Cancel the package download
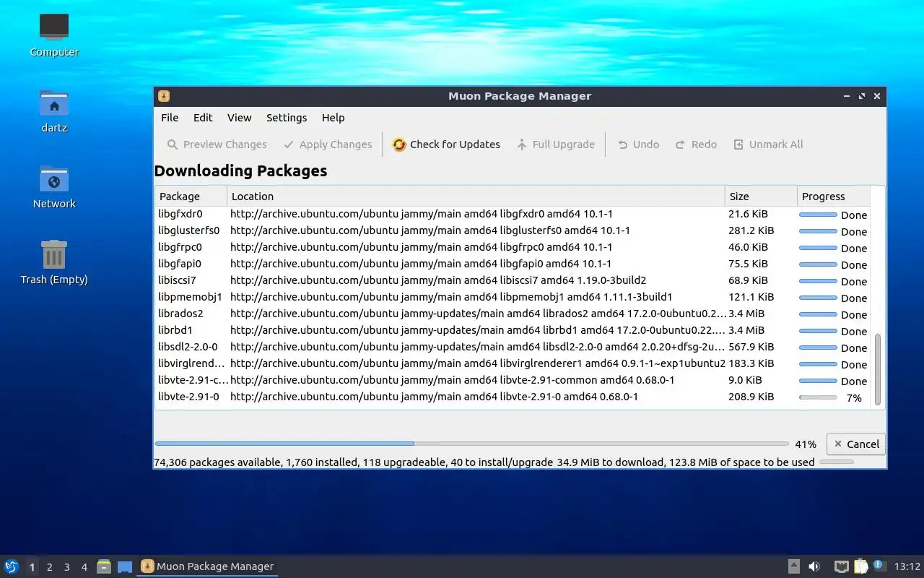 [x=856, y=444]
